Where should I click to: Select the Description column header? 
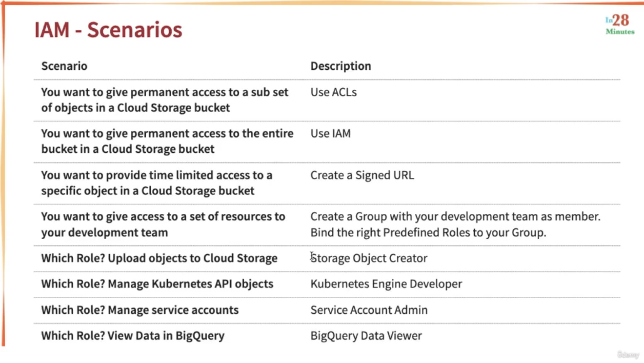pos(341,66)
